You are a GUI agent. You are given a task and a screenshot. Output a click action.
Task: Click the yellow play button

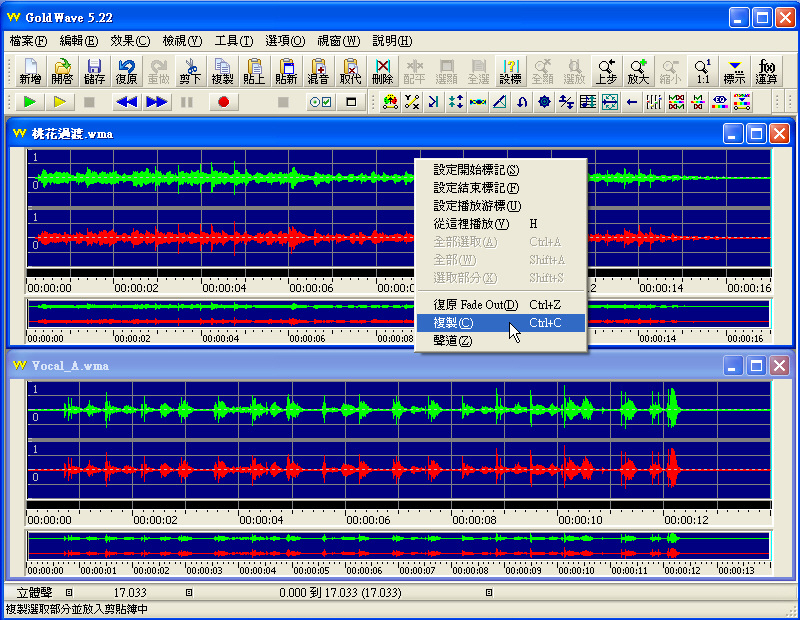click(60, 102)
